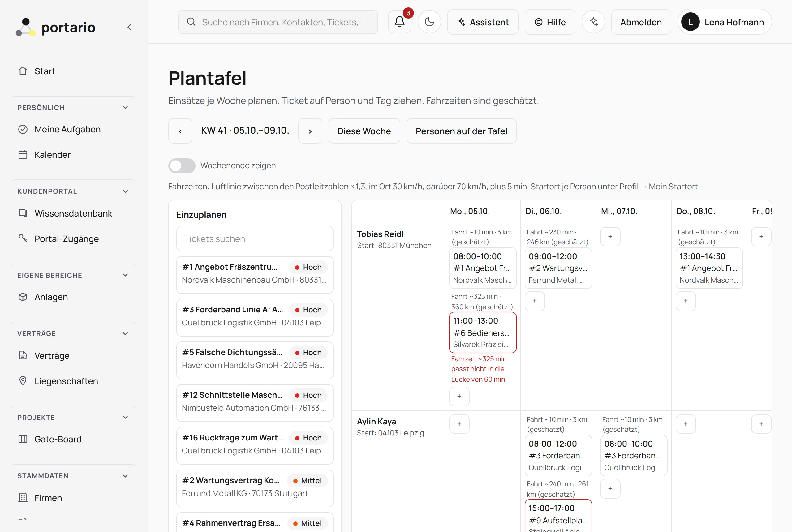Jump to Diese Woche

(x=364, y=131)
